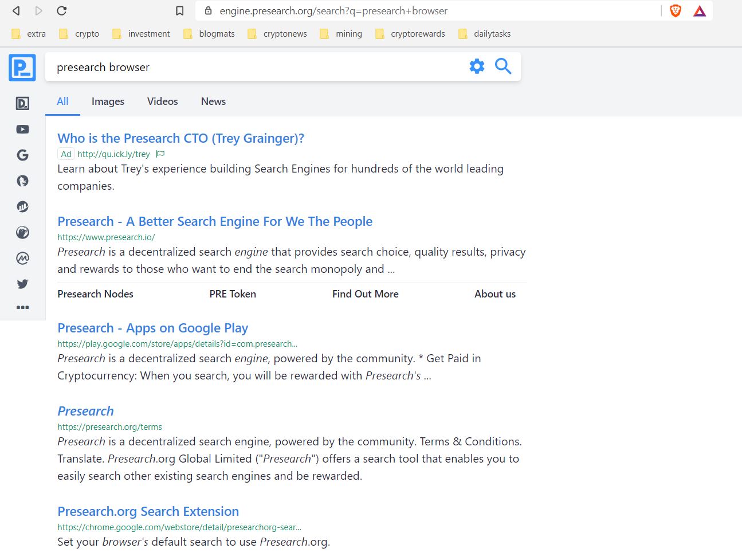The image size is (742, 560).
Task: Select the Google provider icon
Action: coord(22,155)
